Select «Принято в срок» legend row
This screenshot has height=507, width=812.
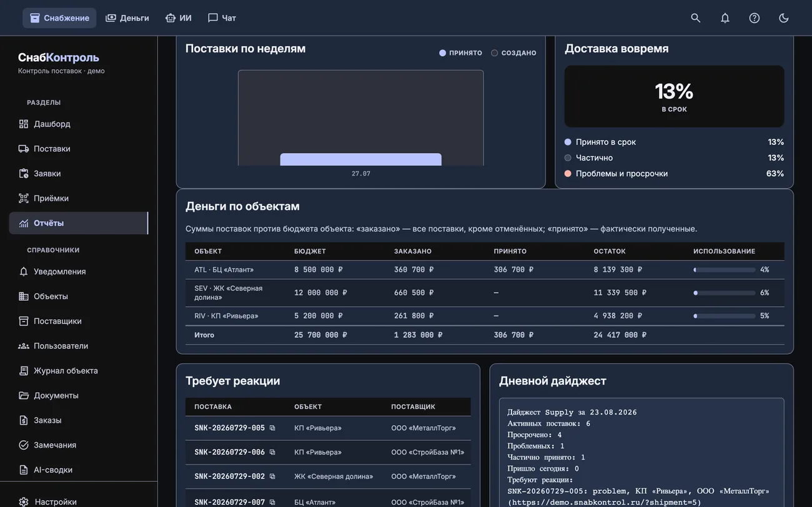click(x=674, y=142)
